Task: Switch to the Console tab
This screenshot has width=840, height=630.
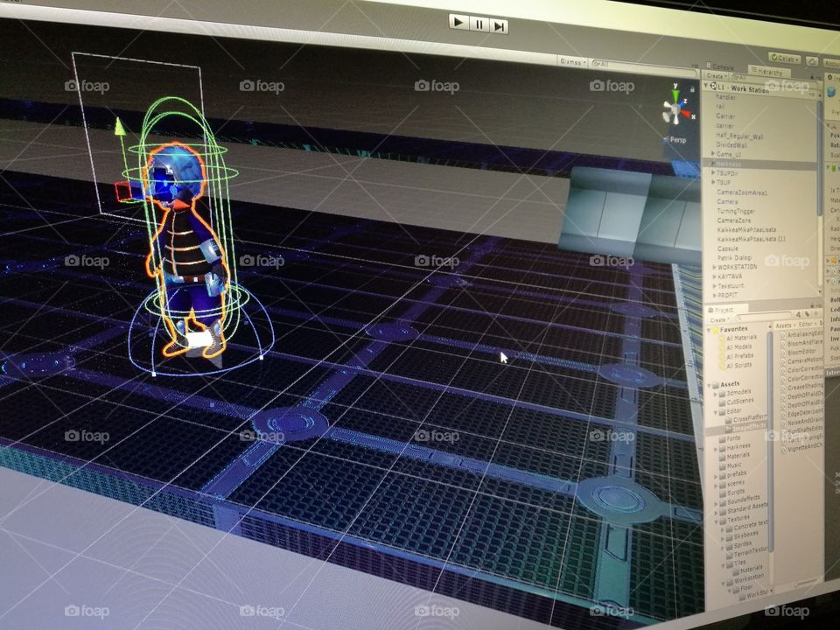Action: 722,66
